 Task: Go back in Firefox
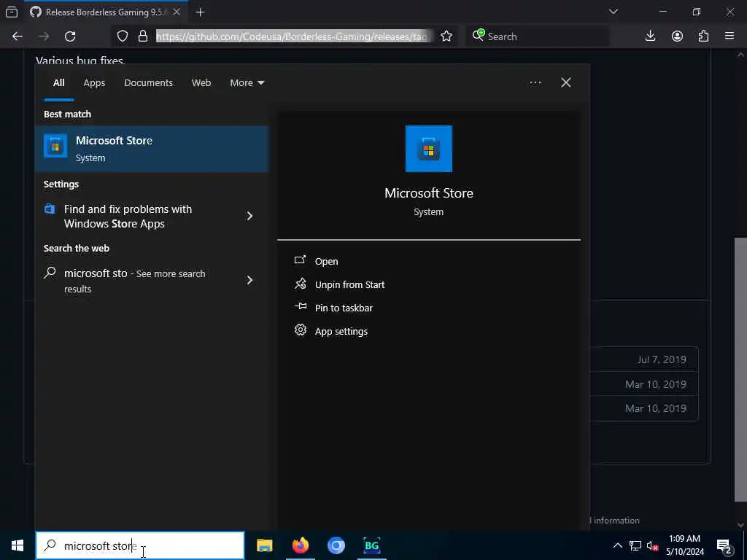tap(18, 36)
